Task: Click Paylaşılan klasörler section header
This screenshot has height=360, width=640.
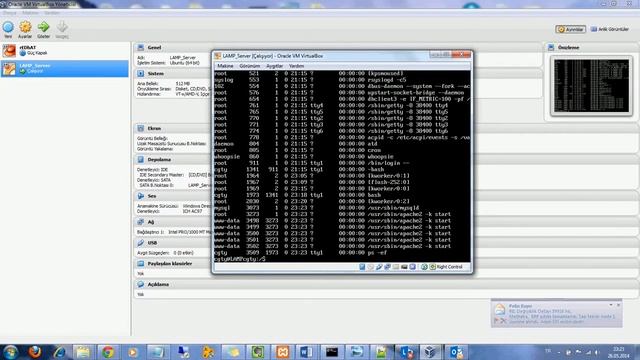Action: [x=169, y=264]
